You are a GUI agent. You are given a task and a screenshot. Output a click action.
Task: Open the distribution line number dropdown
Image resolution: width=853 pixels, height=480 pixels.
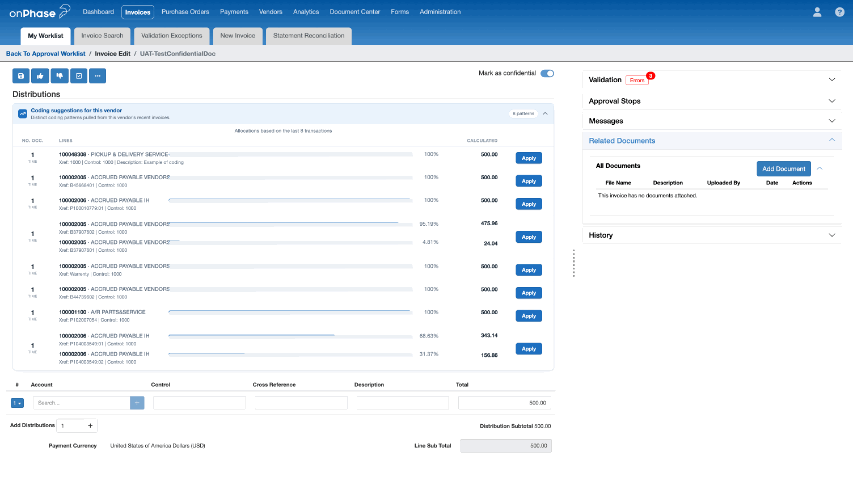tap(17, 403)
